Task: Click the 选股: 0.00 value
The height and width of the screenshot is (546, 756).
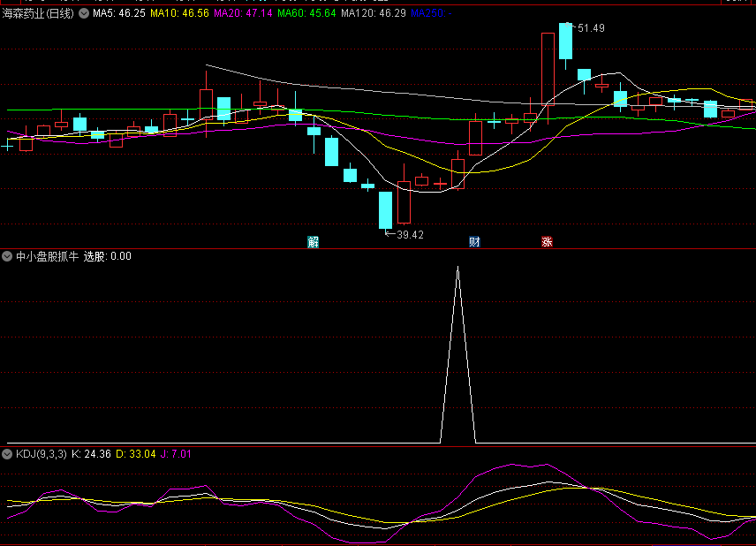Action: coord(108,256)
